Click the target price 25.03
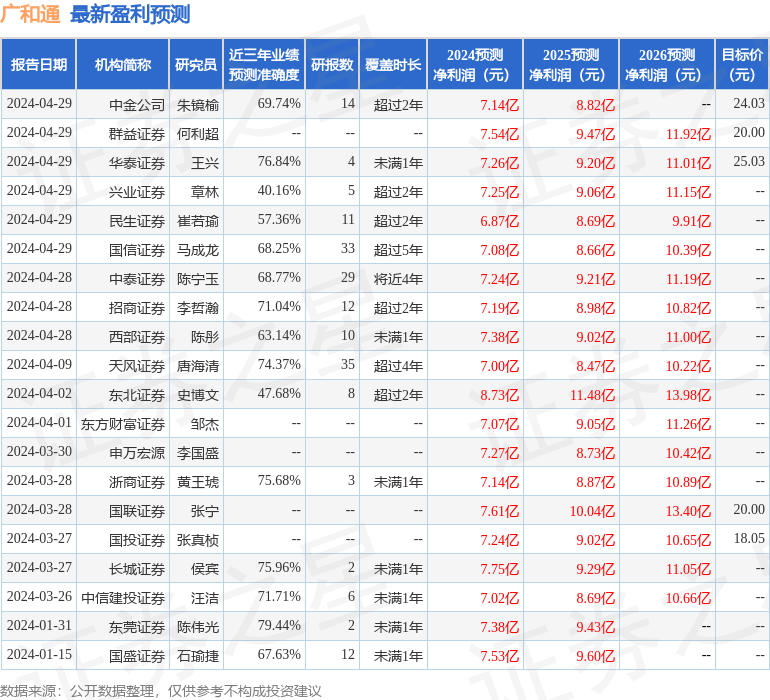 pyautogui.click(x=749, y=161)
